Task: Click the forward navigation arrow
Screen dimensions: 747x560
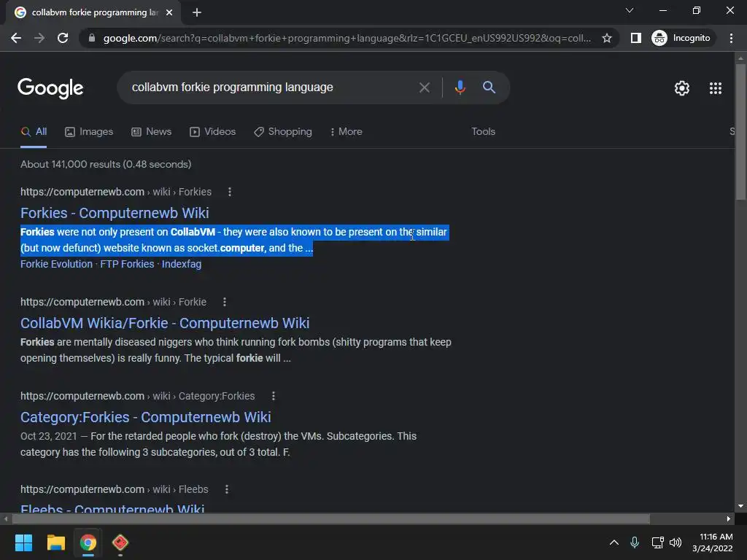Action: (x=39, y=38)
